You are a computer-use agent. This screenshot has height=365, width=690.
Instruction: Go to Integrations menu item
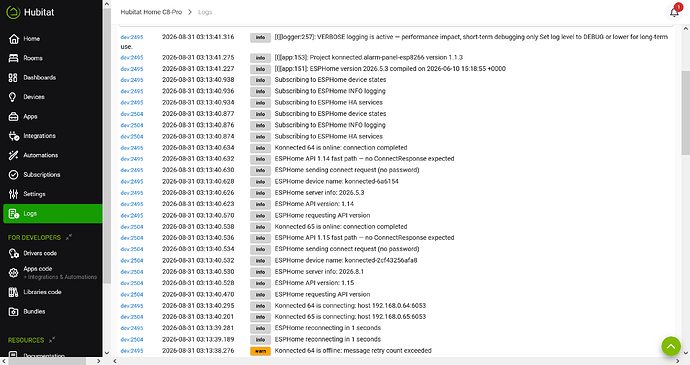pos(40,136)
